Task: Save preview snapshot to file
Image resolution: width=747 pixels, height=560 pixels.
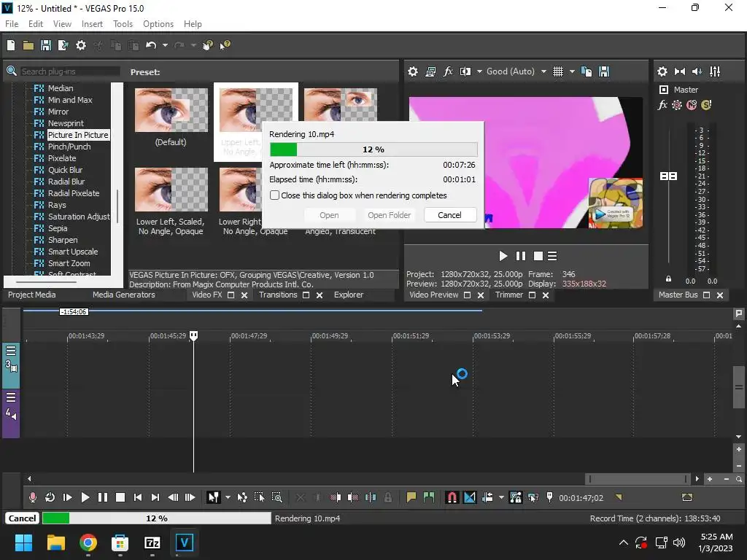Action: coord(604,71)
